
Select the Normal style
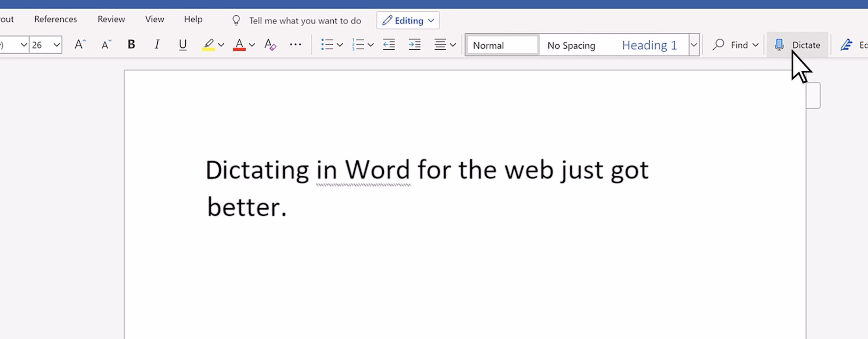coord(502,45)
